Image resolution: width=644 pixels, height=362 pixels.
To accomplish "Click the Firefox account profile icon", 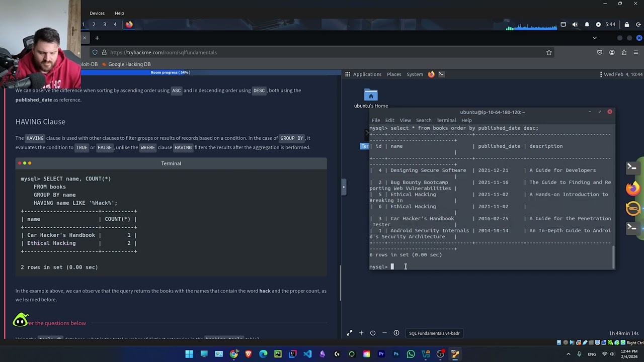I will point(612,52).
